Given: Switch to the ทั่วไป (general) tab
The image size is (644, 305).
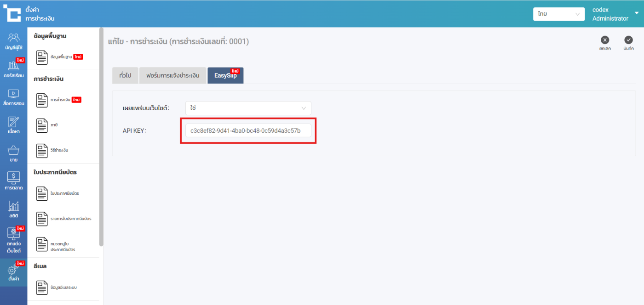Looking at the screenshot, I should (125, 75).
